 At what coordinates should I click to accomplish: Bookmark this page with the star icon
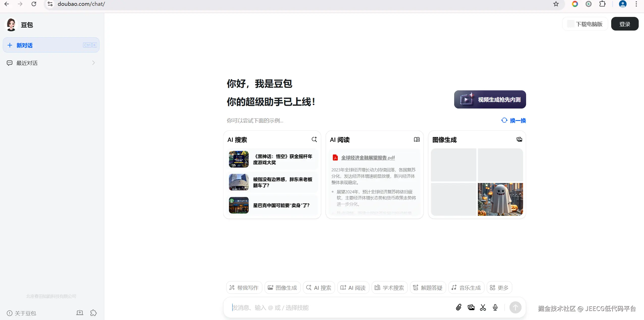point(556,4)
